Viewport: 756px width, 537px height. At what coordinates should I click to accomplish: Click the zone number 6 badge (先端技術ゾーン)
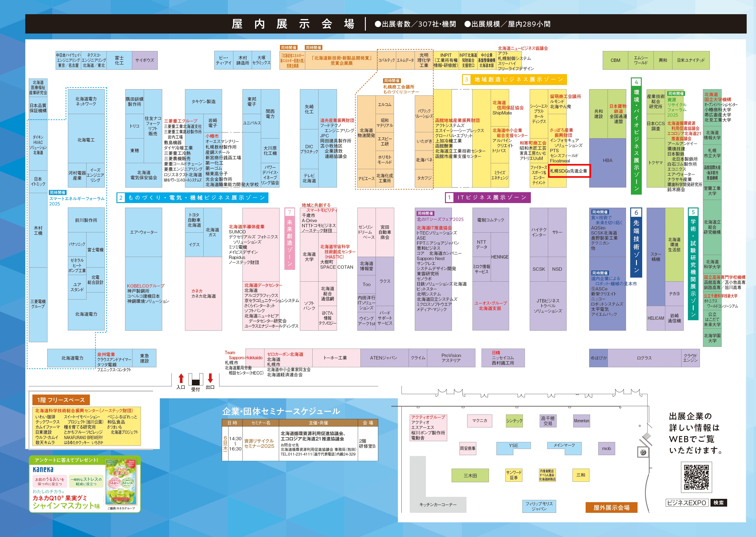point(636,213)
